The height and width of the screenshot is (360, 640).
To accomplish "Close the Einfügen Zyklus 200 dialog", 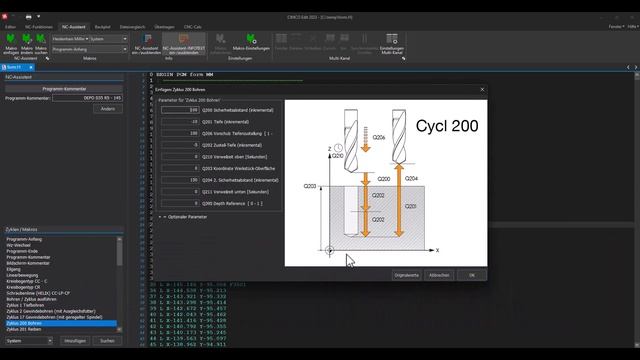I will 482,90.
